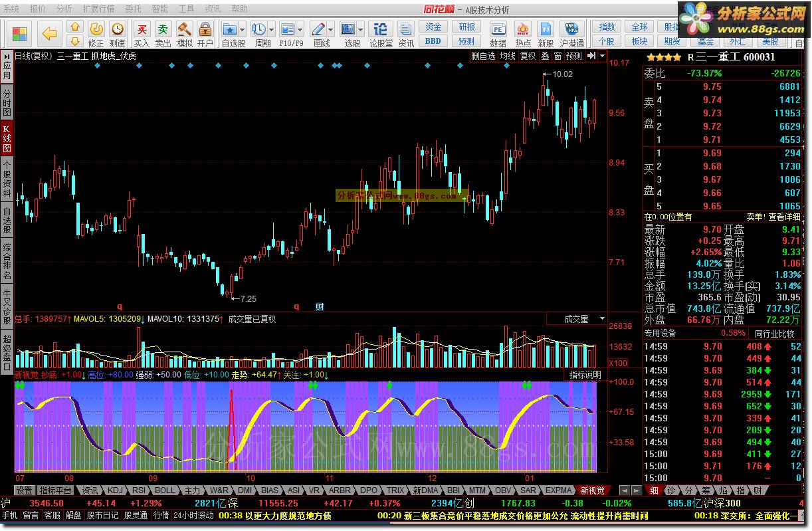812x531 pixels.
Task: Open the 新股 IPO icon
Action: coord(546,34)
